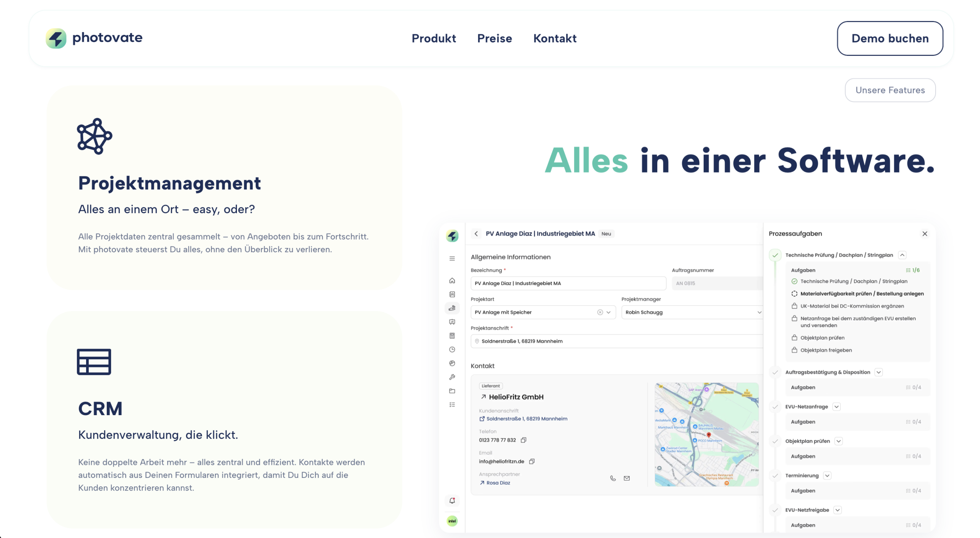Click the Bezeichnung input field
Viewport: 980px width, 538px height.
tap(568, 284)
